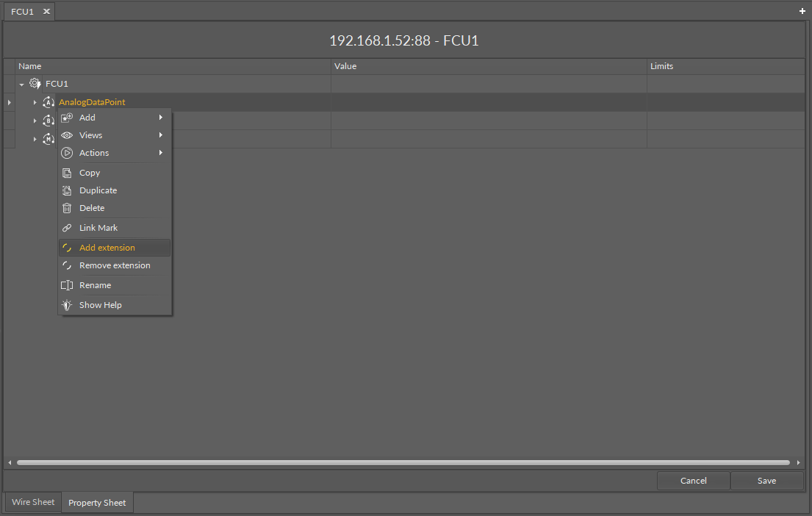The width and height of the screenshot is (812, 516).
Task: Click the Copy icon in context menu
Action: pos(67,173)
